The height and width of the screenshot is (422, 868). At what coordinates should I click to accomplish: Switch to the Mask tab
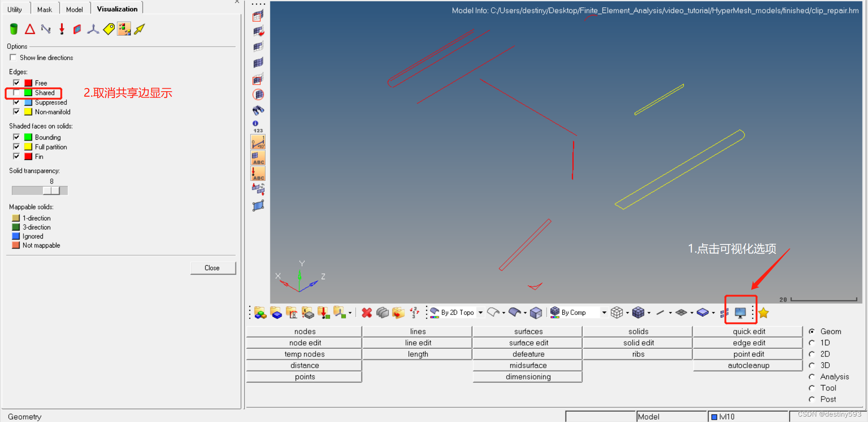(x=44, y=9)
